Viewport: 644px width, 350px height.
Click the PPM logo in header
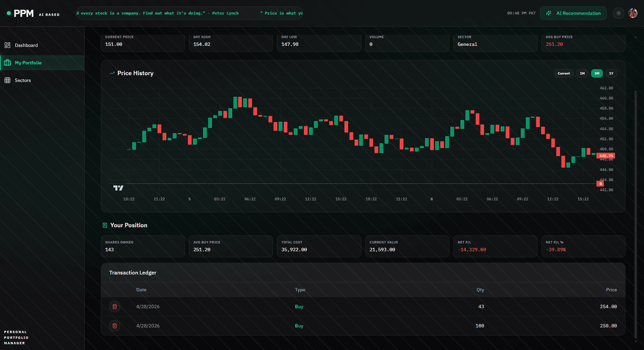[24, 13]
